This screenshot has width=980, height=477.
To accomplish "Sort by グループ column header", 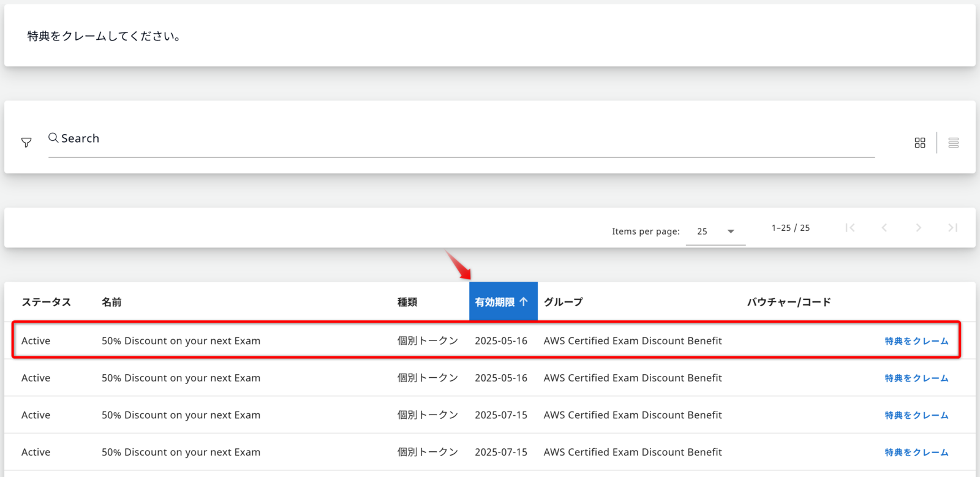I will tap(563, 302).
